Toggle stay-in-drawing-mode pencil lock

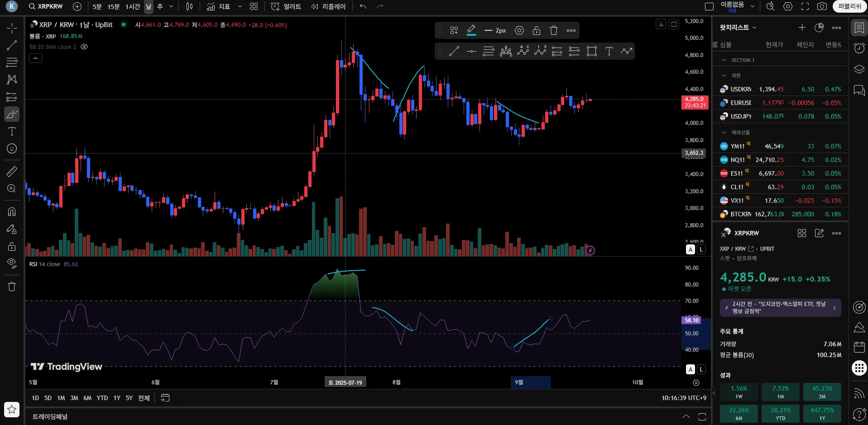12,229
